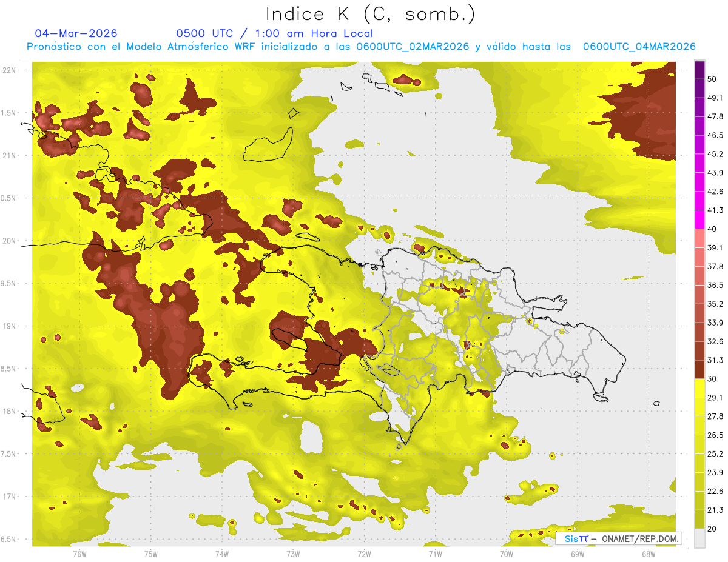Click the longitude axis label '71W'
Viewport: 728px width, 562px height.
[x=435, y=554]
